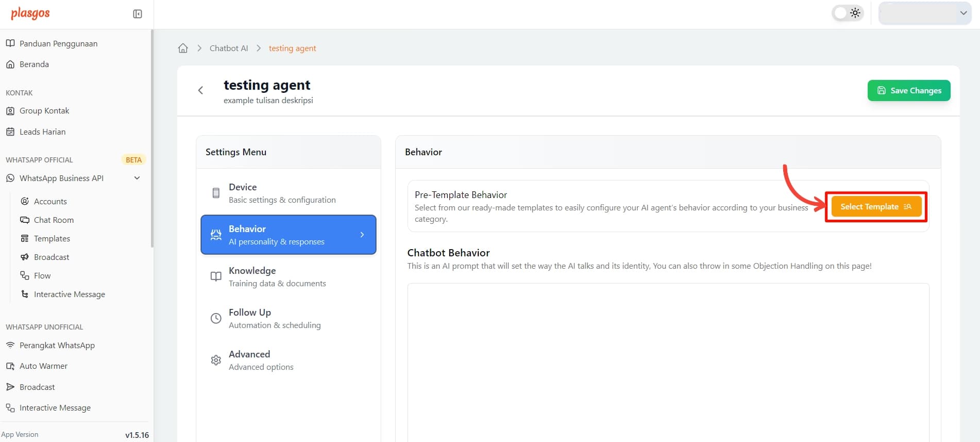Click the Flow icon under WhatsApp Official
The width and height of the screenshot is (980, 442).
point(25,275)
